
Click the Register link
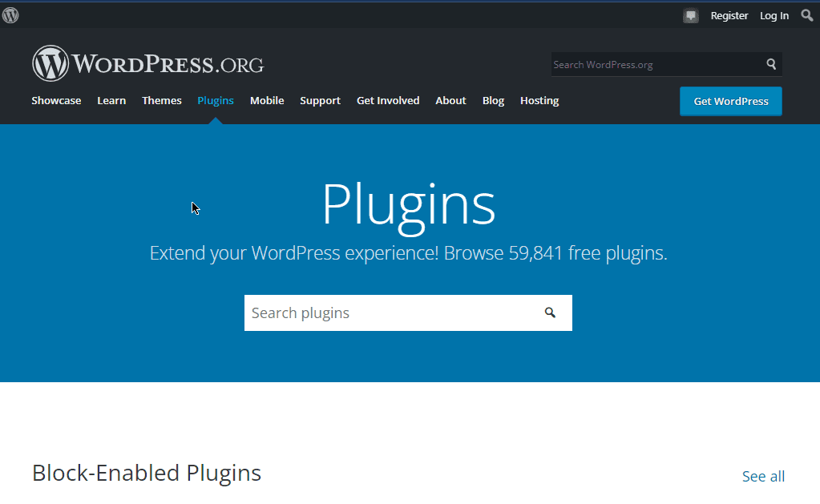pyautogui.click(x=729, y=15)
